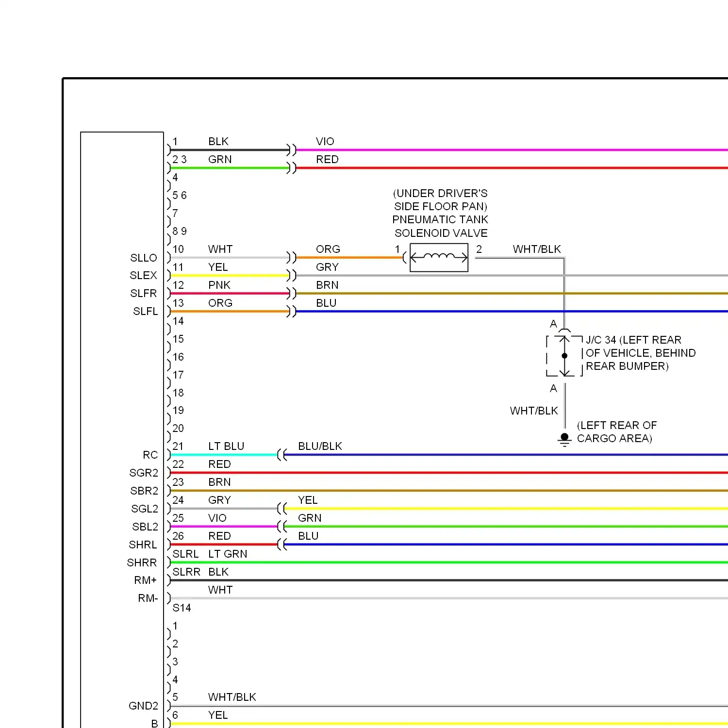The image size is (728, 728).
Task: Click the J/C 34 location caption
Action: (641, 353)
